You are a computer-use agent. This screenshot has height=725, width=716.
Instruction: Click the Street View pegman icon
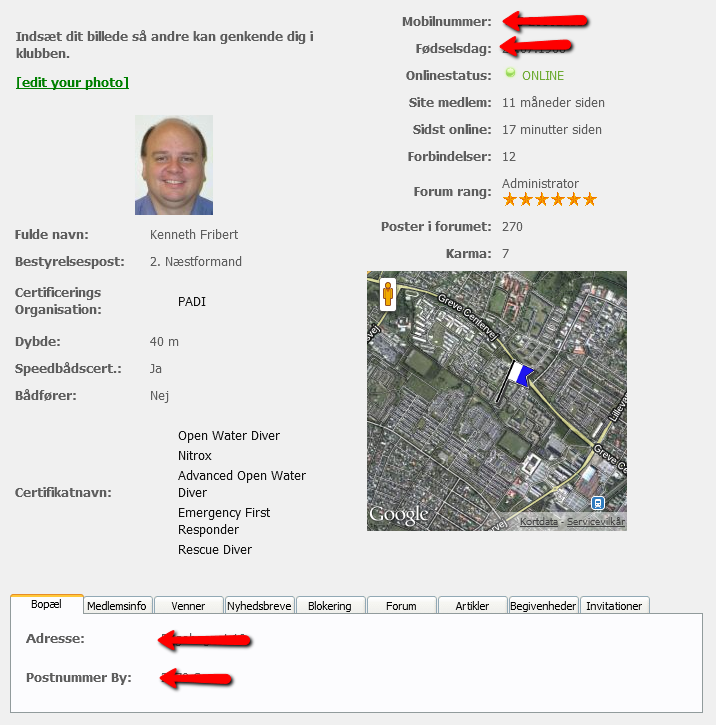tap(388, 294)
